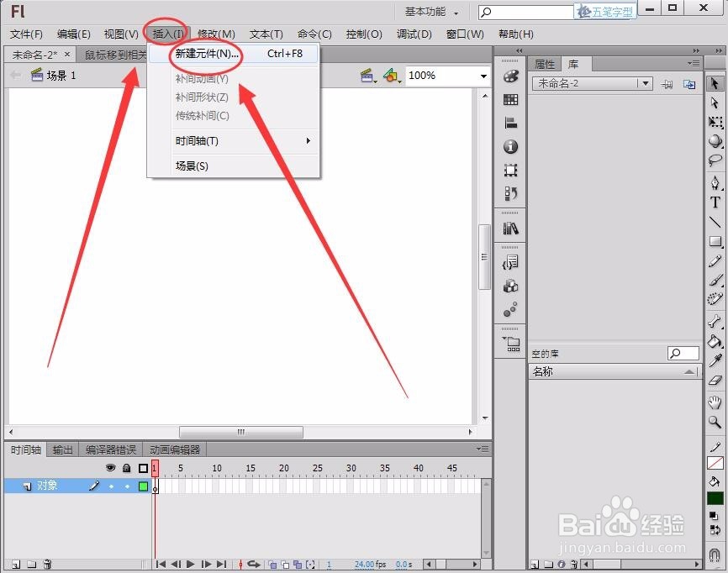Toggle Loop playback button in timeline

click(254, 565)
